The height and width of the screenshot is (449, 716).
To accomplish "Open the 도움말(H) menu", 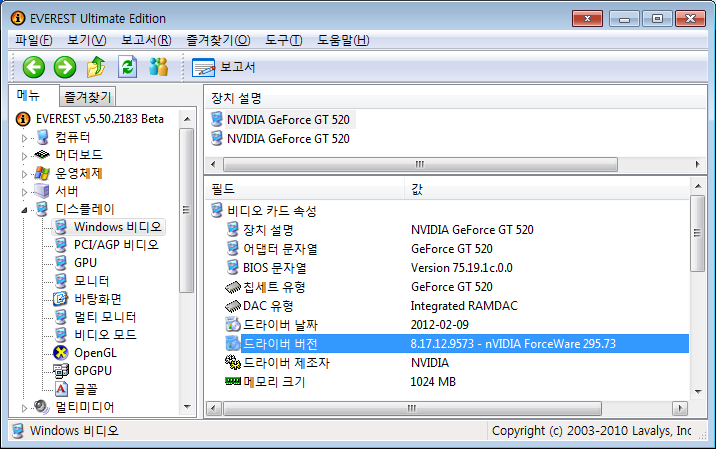I will [x=343, y=40].
